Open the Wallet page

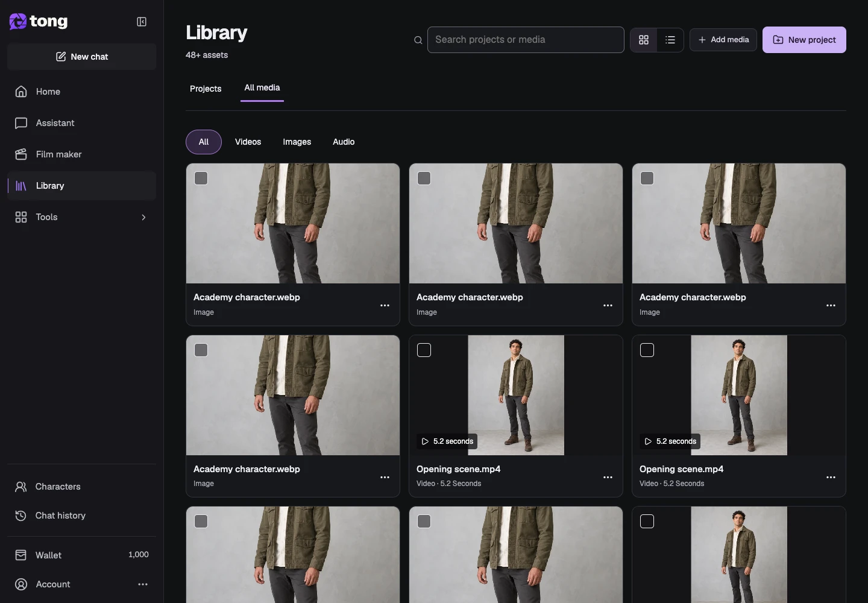tap(81, 555)
